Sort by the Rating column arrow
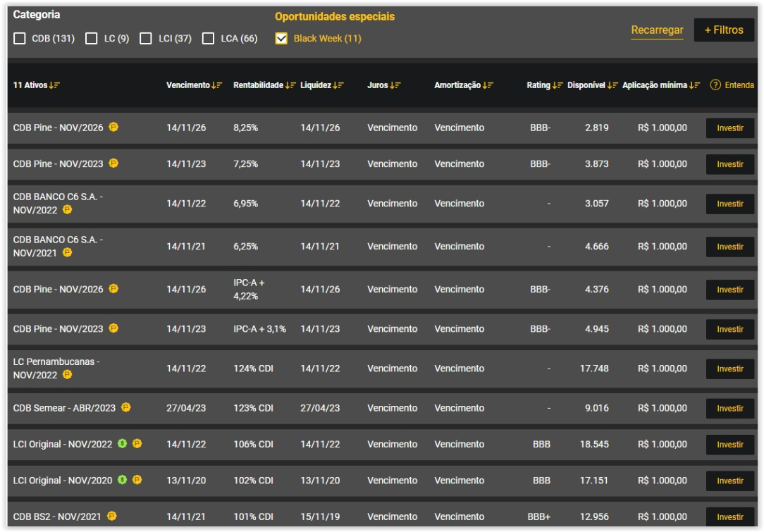This screenshot has width=764, height=532. point(557,85)
